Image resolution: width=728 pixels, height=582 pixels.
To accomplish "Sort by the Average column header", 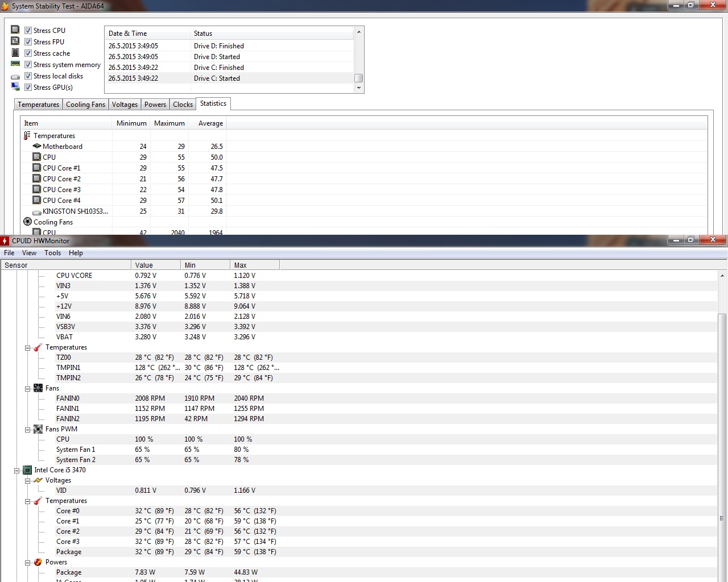I will pos(208,123).
